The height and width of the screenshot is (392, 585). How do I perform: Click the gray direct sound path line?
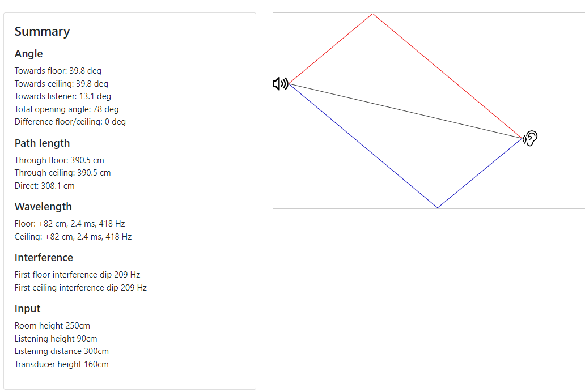click(405, 111)
